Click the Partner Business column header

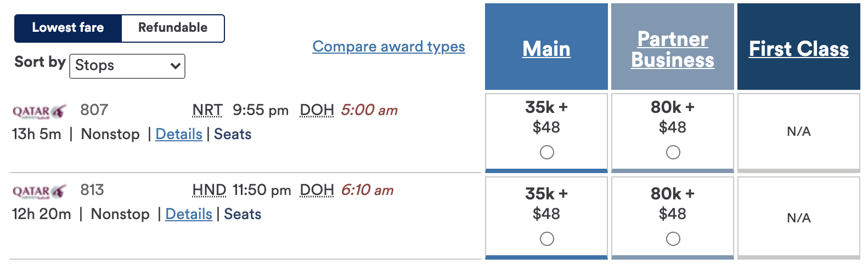coord(673,49)
